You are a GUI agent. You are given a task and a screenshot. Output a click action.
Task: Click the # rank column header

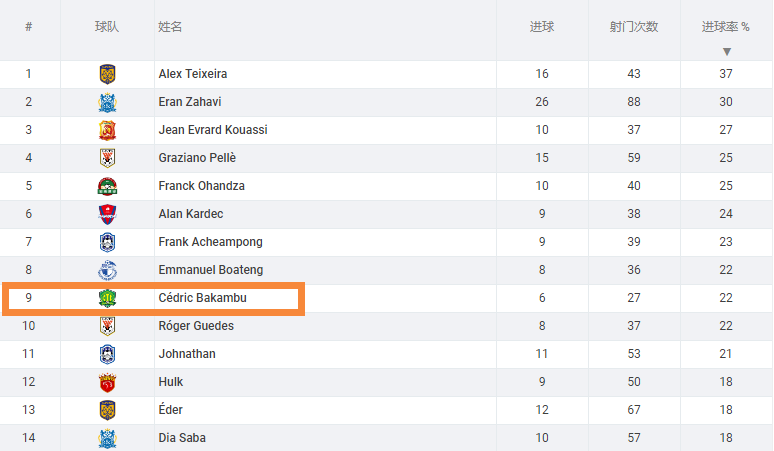pyautogui.click(x=29, y=27)
